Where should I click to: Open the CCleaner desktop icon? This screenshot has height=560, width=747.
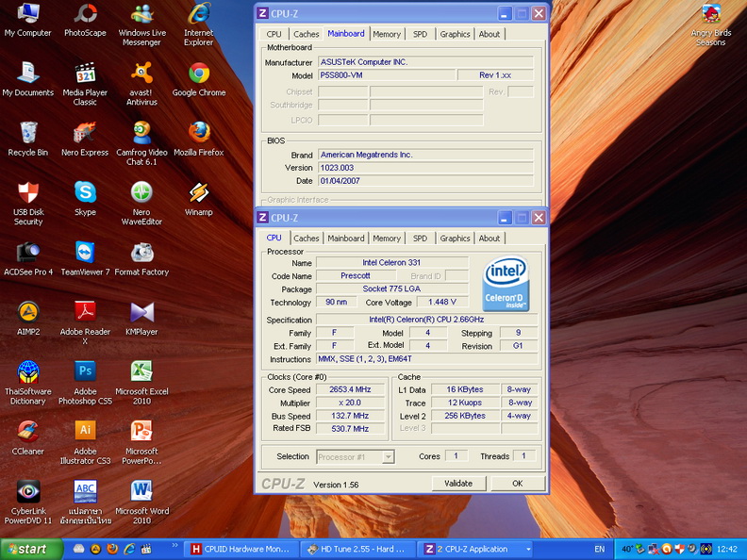tap(28, 432)
